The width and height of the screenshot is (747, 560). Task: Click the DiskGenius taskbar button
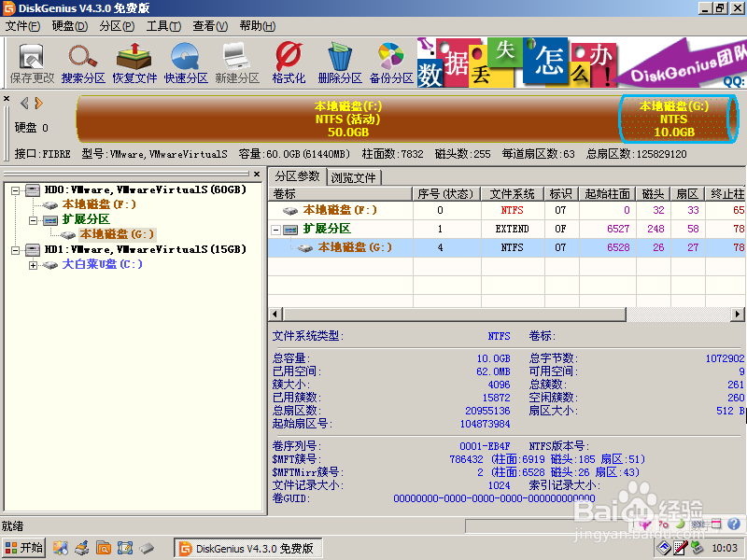click(247, 548)
